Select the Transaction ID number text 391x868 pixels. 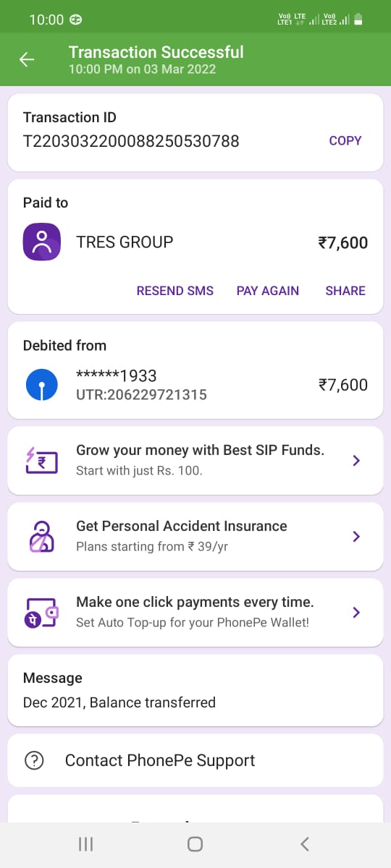click(131, 141)
